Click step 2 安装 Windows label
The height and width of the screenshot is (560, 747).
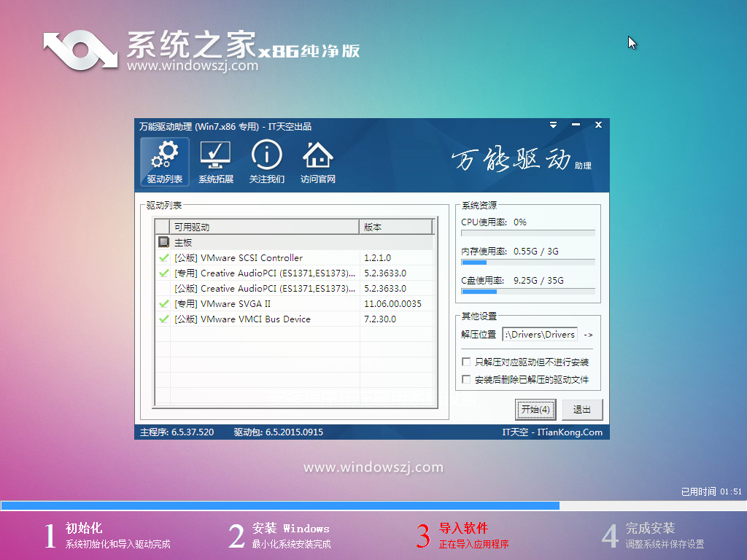click(290, 528)
